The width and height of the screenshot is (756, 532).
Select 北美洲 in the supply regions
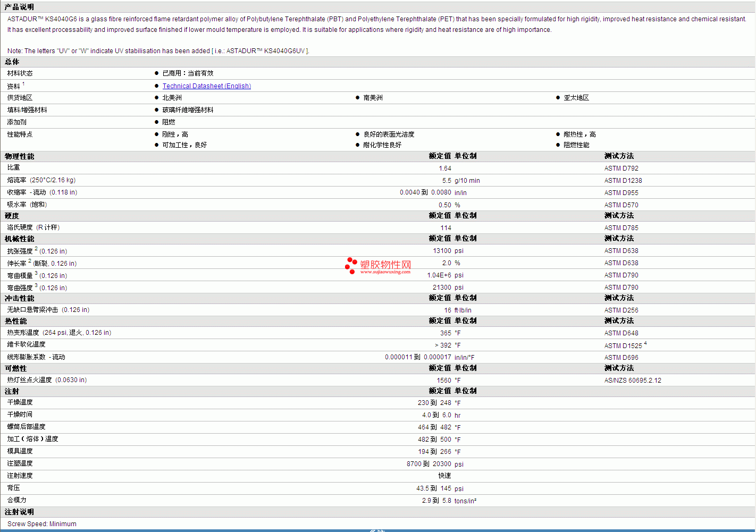coord(172,98)
